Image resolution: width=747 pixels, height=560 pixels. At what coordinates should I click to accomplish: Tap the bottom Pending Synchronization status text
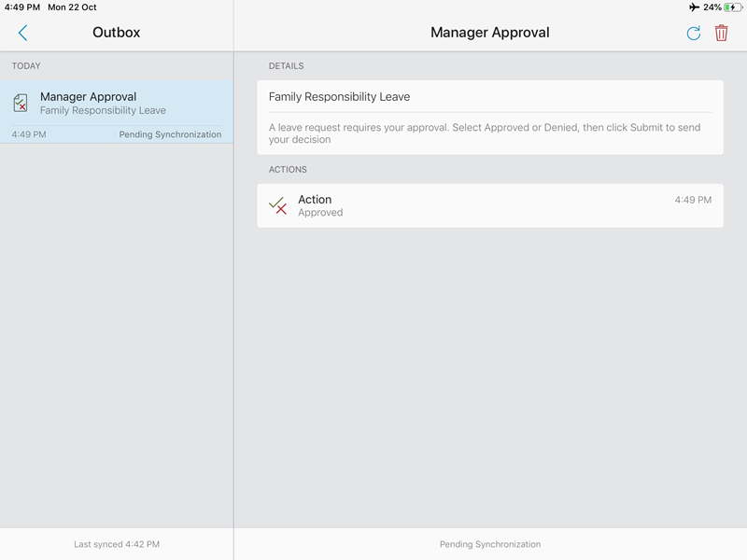tap(489, 544)
